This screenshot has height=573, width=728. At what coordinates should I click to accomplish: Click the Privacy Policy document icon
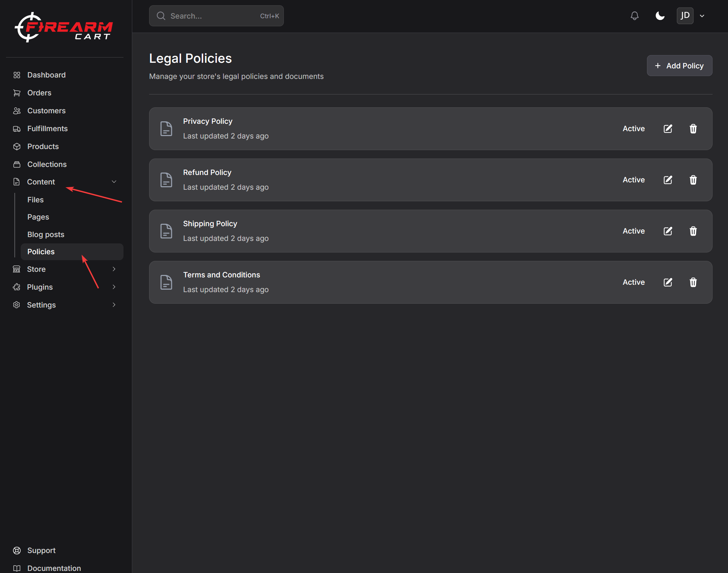click(166, 129)
